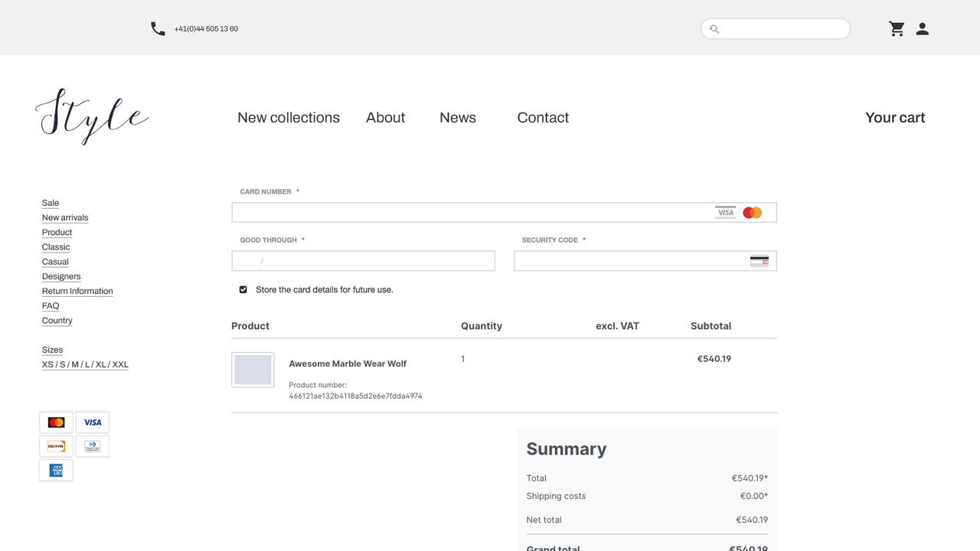Click the Quantity column header
The width and height of the screenshot is (980, 551).
(482, 326)
